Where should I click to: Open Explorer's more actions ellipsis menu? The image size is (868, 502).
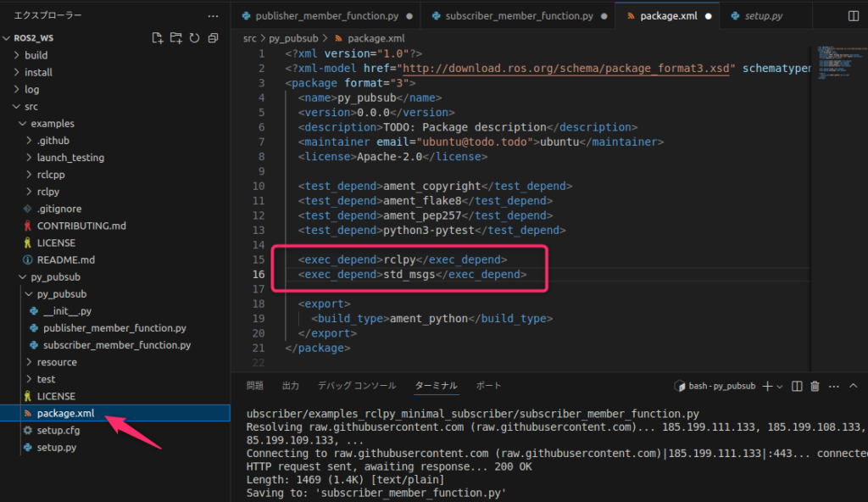point(212,15)
